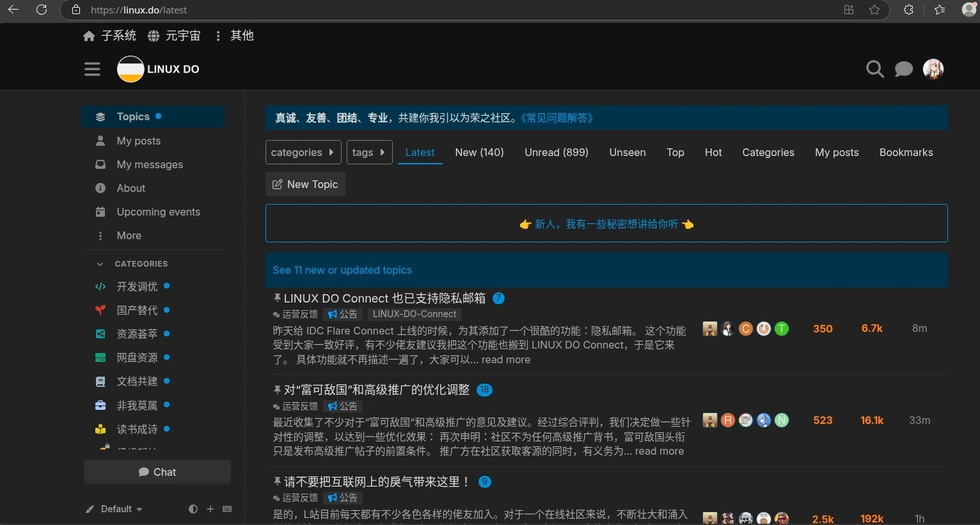Open browser extensions puzzle icon
This screenshot has width=980, height=525.
pyautogui.click(x=908, y=10)
